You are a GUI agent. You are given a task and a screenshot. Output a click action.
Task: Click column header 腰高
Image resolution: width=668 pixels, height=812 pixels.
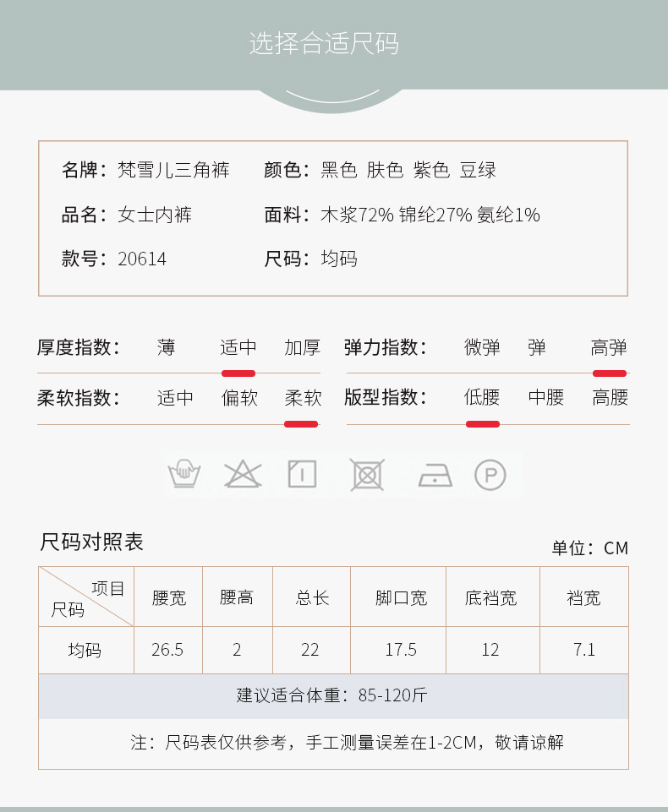click(x=237, y=597)
